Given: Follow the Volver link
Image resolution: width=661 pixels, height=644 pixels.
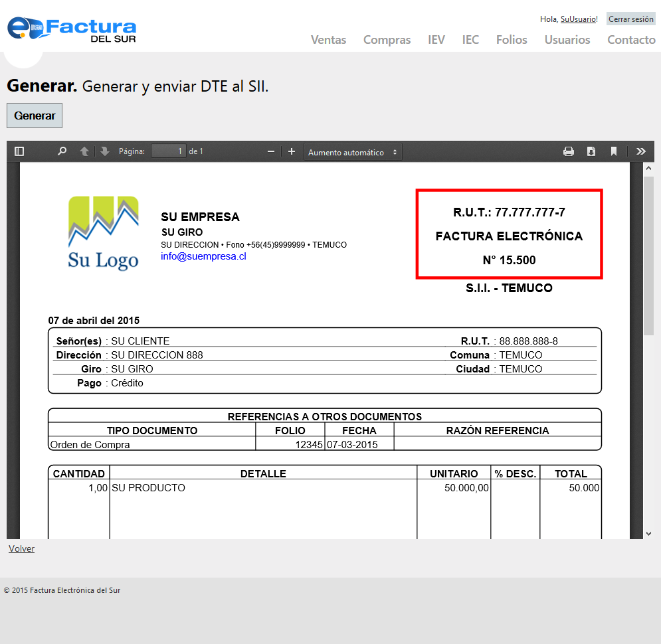Looking at the screenshot, I should (21, 548).
